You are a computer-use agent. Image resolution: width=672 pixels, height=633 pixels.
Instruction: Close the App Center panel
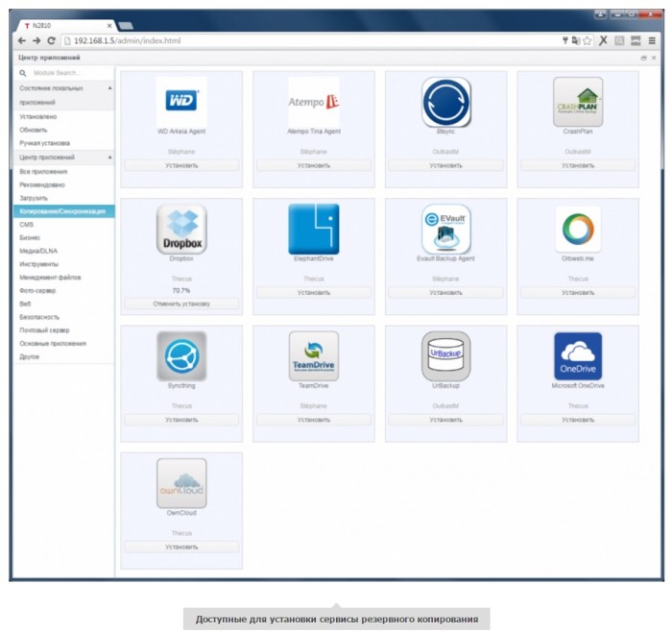point(654,58)
